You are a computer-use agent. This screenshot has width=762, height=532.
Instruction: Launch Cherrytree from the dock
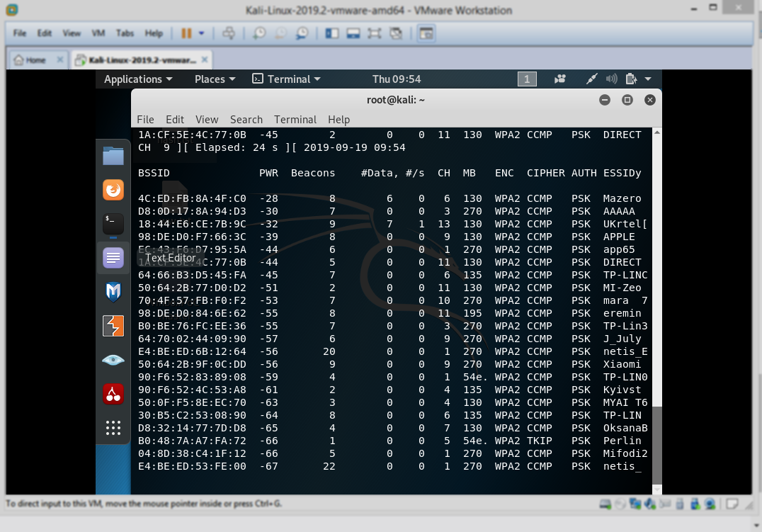pyautogui.click(x=113, y=394)
